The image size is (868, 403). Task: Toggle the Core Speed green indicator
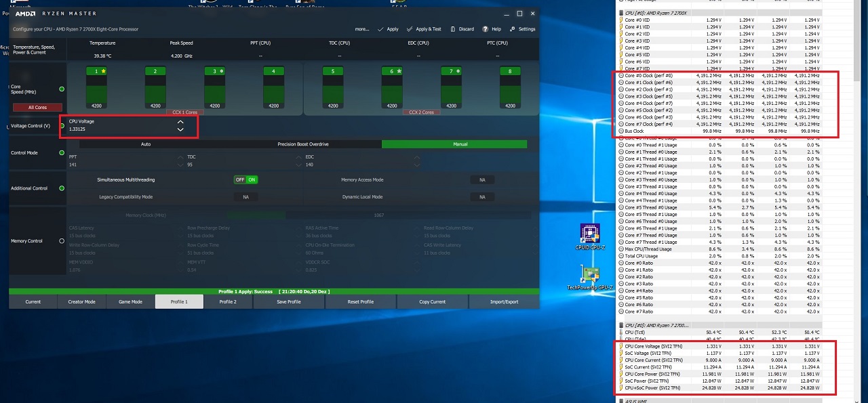pos(62,89)
